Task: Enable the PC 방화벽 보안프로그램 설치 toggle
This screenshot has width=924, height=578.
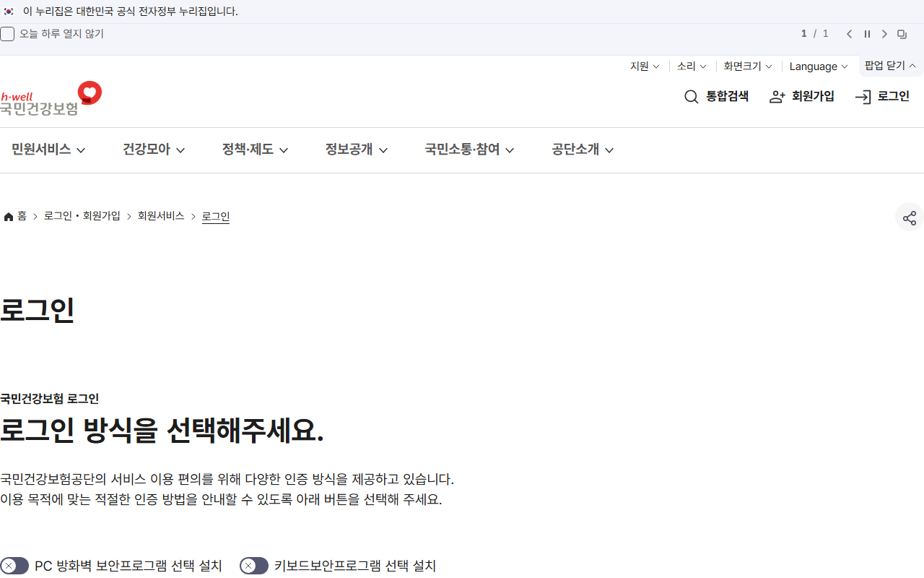Action: 13,566
